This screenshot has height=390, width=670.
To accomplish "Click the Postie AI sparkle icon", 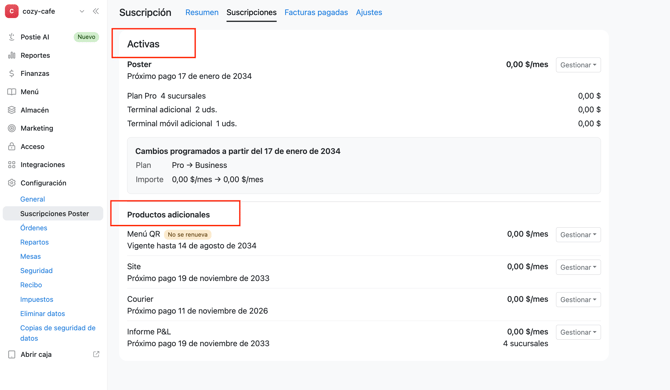I will 12,37.
